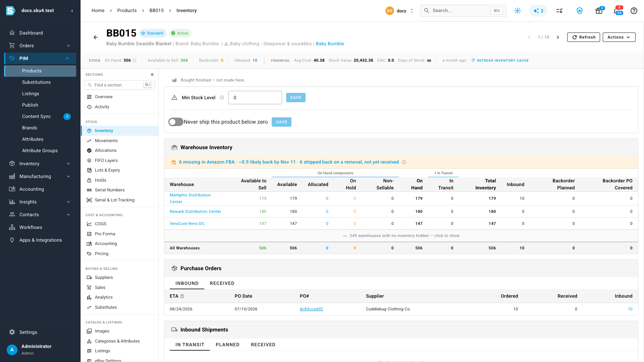Screen dimensions: 644x362
Task: Go to next product with right chevron
Action: [558, 37]
